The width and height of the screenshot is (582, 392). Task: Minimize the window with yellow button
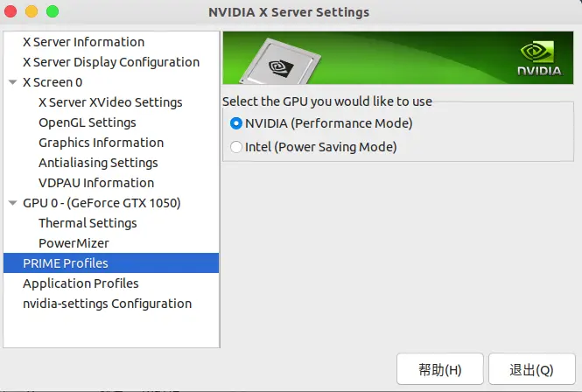click(x=32, y=11)
